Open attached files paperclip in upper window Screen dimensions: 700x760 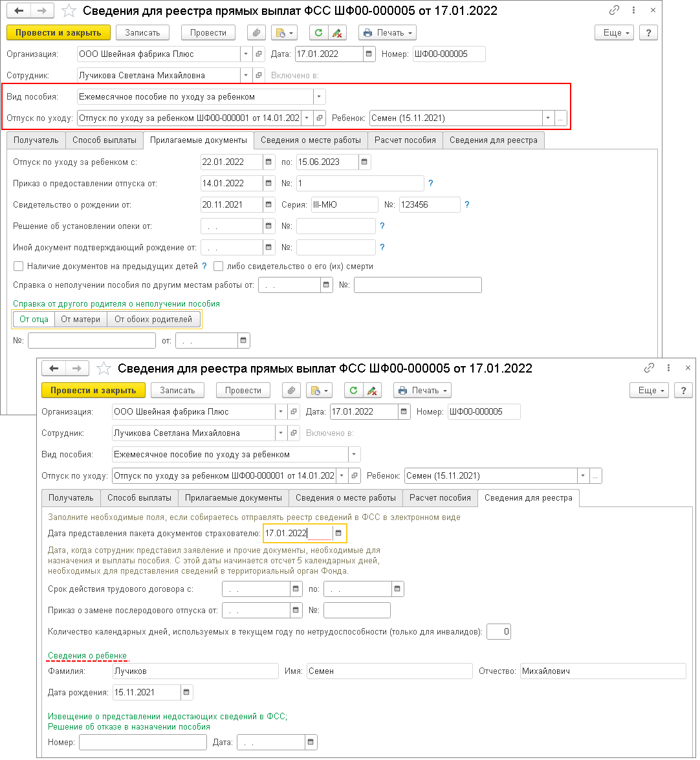tap(256, 32)
